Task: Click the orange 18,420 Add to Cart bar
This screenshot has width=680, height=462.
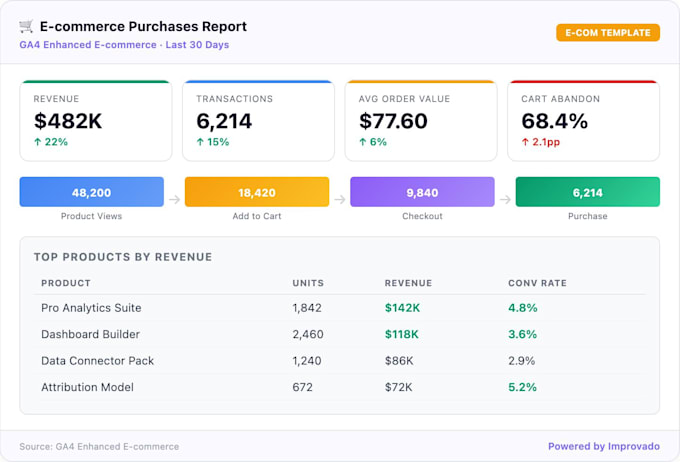Action: (257, 192)
